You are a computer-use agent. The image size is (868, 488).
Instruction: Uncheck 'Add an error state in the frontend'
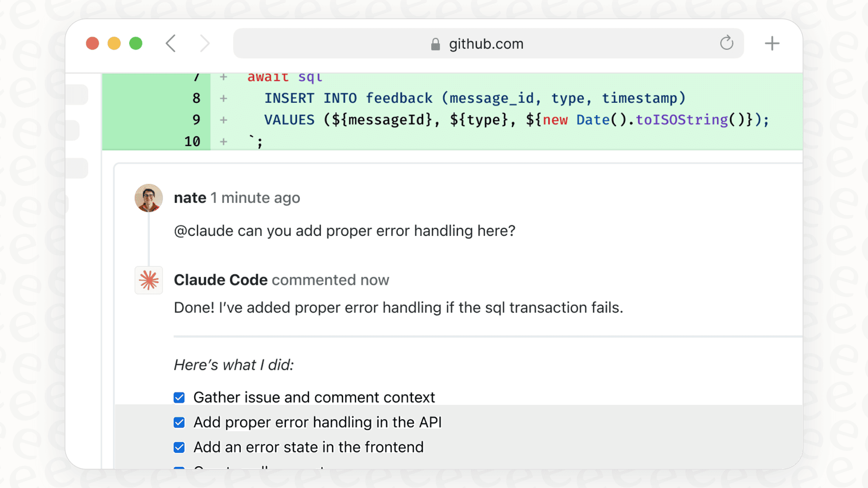[x=179, y=447]
